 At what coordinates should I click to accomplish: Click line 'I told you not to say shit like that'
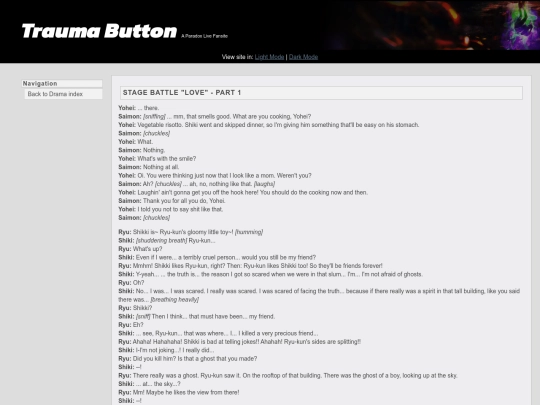(x=170, y=209)
